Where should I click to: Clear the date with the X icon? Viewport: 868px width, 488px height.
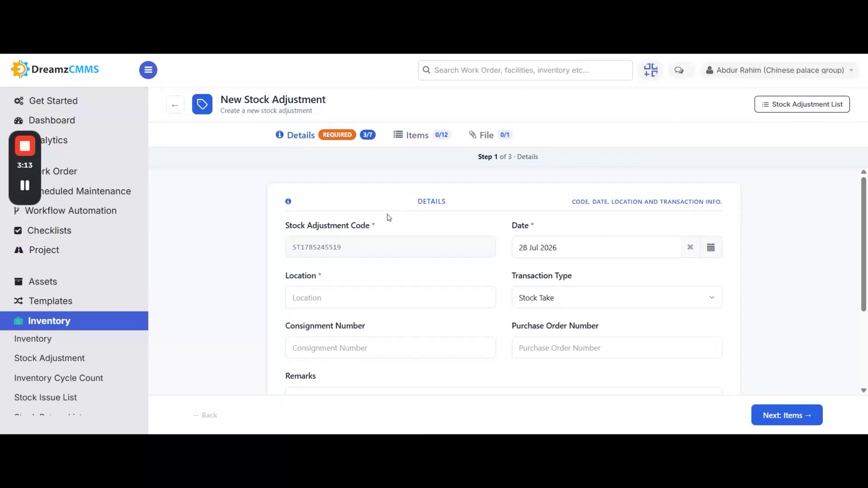pos(690,247)
